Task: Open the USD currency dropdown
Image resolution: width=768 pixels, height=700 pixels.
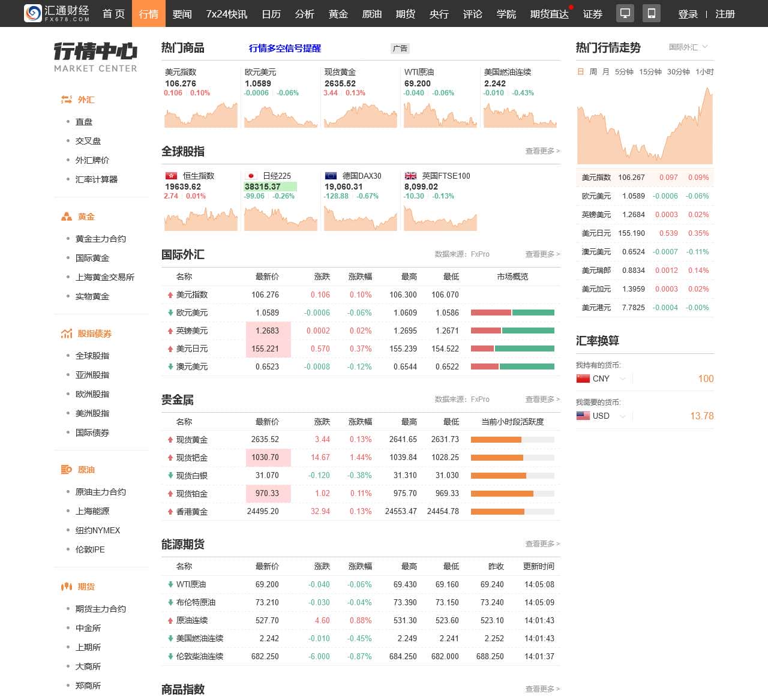Action: pos(623,416)
